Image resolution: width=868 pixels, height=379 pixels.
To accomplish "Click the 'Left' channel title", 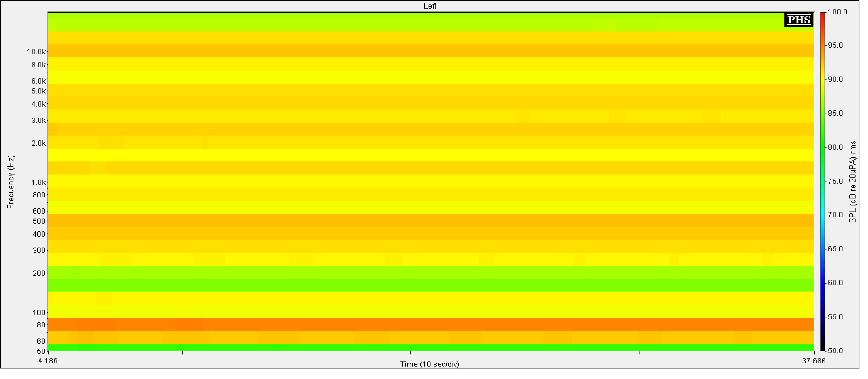I will (430, 6).
